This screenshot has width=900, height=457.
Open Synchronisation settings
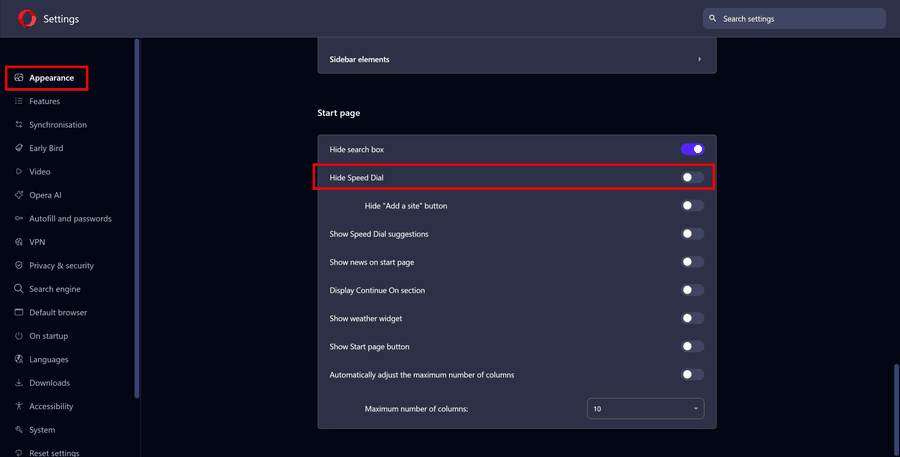(x=58, y=125)
